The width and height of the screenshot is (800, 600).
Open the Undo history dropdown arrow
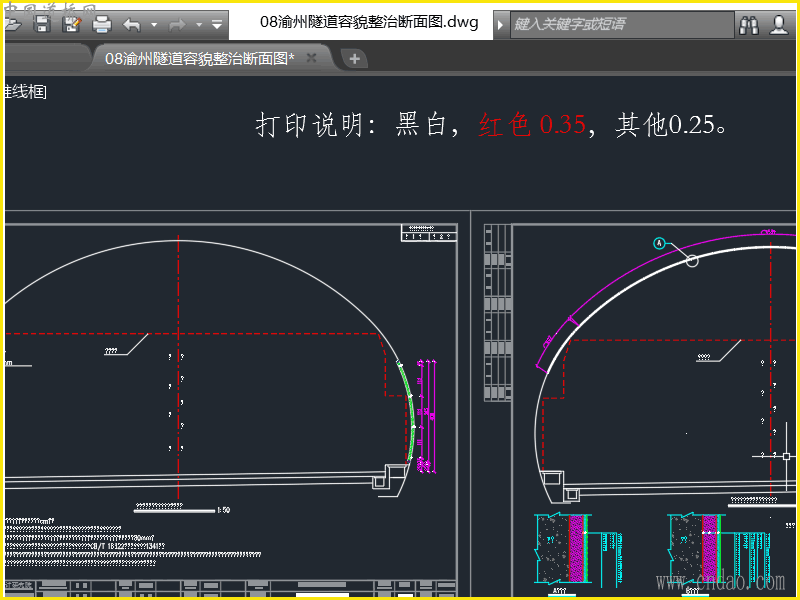[x=154, y=24]
